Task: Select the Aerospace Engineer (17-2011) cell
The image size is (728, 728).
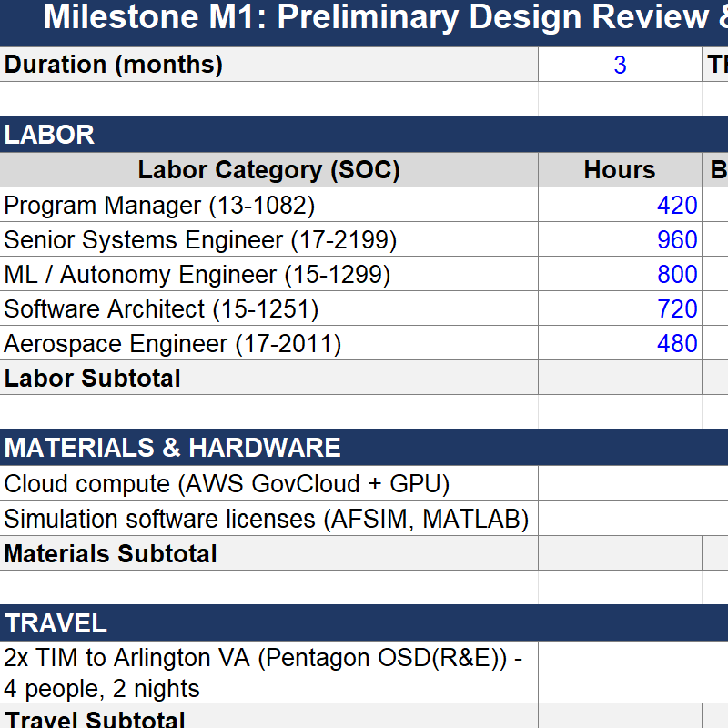Action: 268,343
